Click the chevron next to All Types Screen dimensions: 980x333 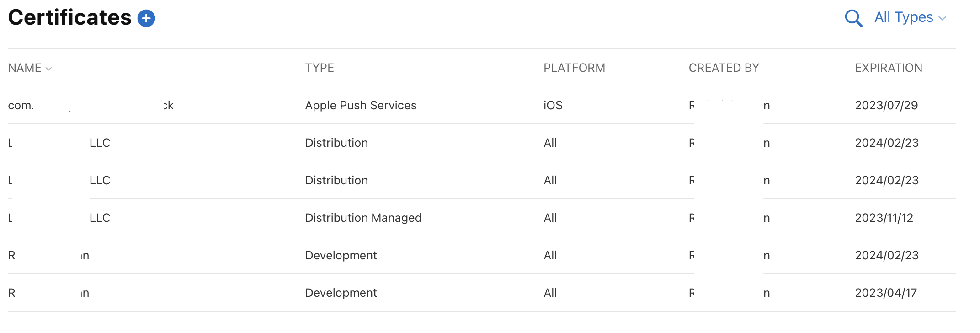[x=942, y=19]
